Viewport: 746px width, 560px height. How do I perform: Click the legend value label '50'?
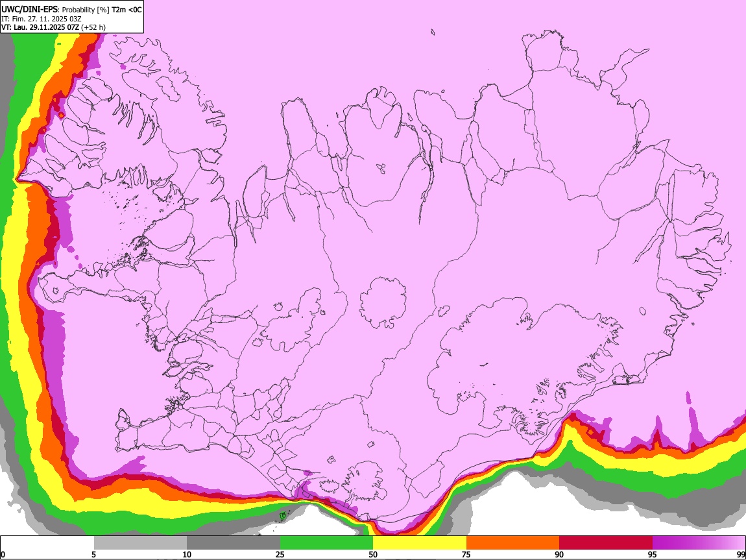tap(373, 554)
